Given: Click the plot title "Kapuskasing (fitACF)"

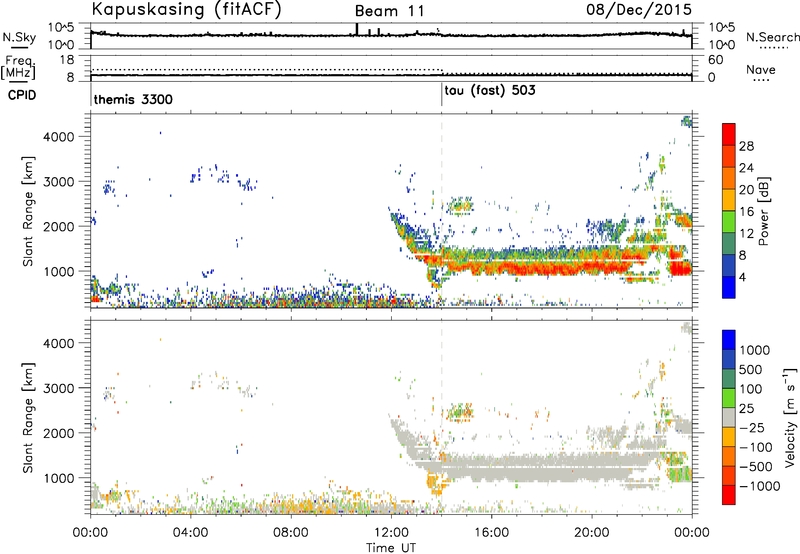Looking at the screenshot, I should (x=186, y=9).
